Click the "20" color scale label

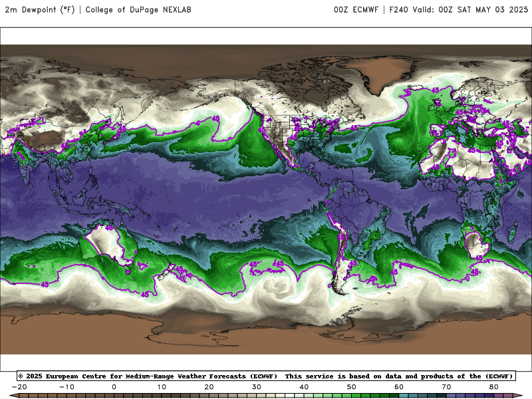click(x=209, y=387)
